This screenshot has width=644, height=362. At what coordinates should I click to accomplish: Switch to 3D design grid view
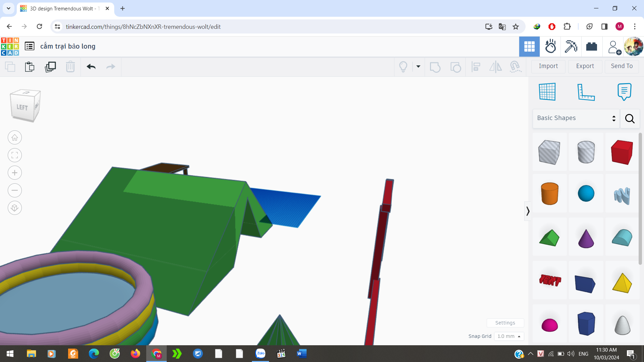coord(529,47)
